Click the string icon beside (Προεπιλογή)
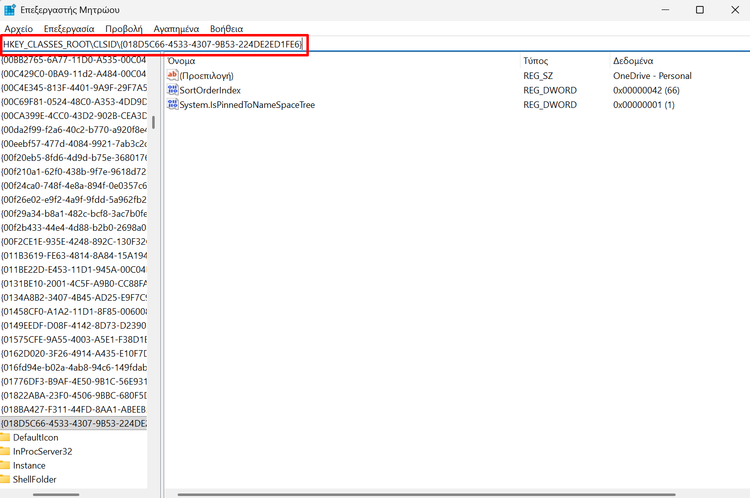750x498 pixels. coord(172,76)
